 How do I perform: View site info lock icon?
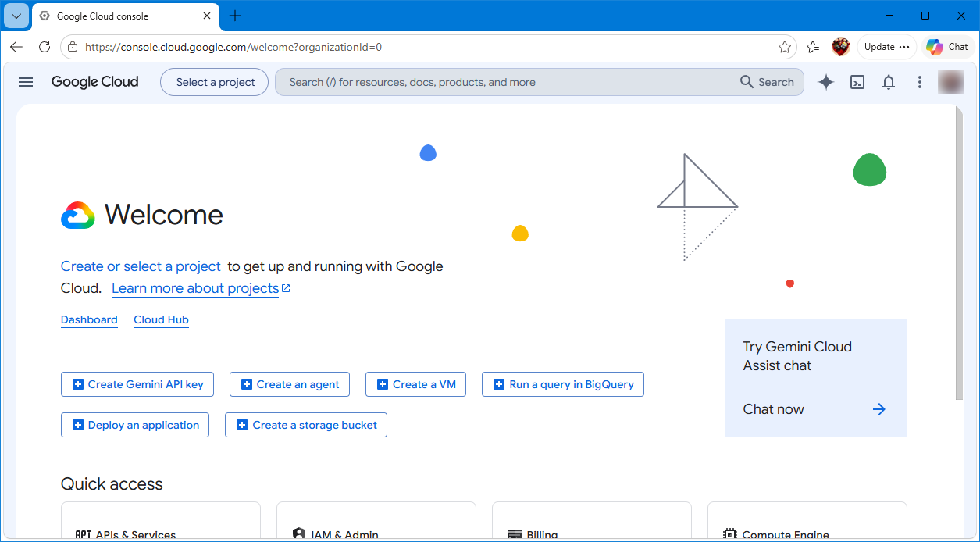point(73,47)
